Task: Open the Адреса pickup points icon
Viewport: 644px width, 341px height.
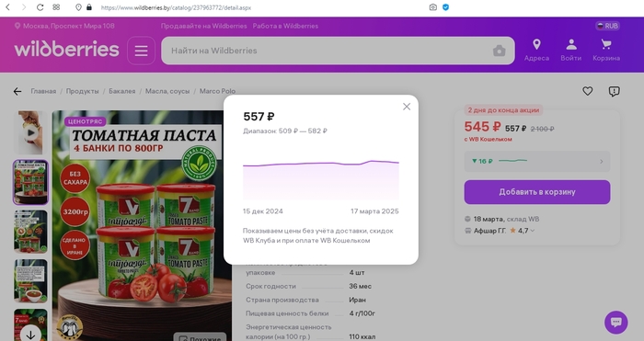Action: point(536,50)
